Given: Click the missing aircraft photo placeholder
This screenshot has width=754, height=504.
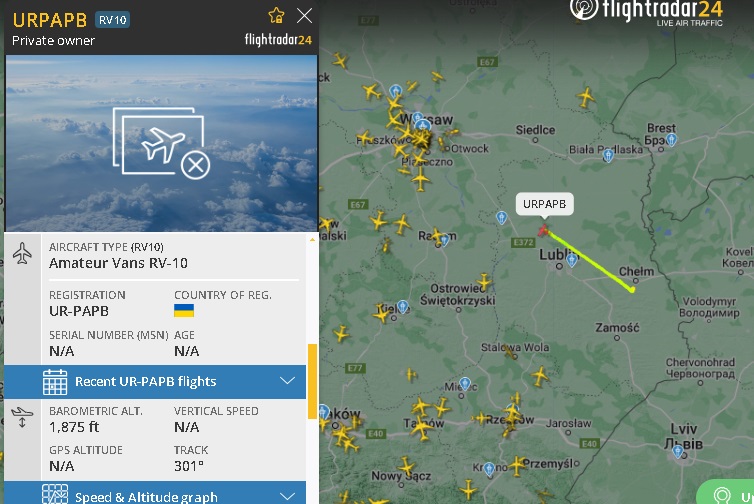Looking at the screenshot, I should pos(162,143).
